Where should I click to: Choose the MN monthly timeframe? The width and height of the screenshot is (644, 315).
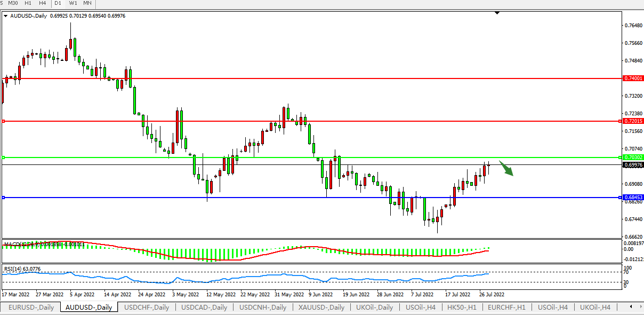[x=87, y=3]
